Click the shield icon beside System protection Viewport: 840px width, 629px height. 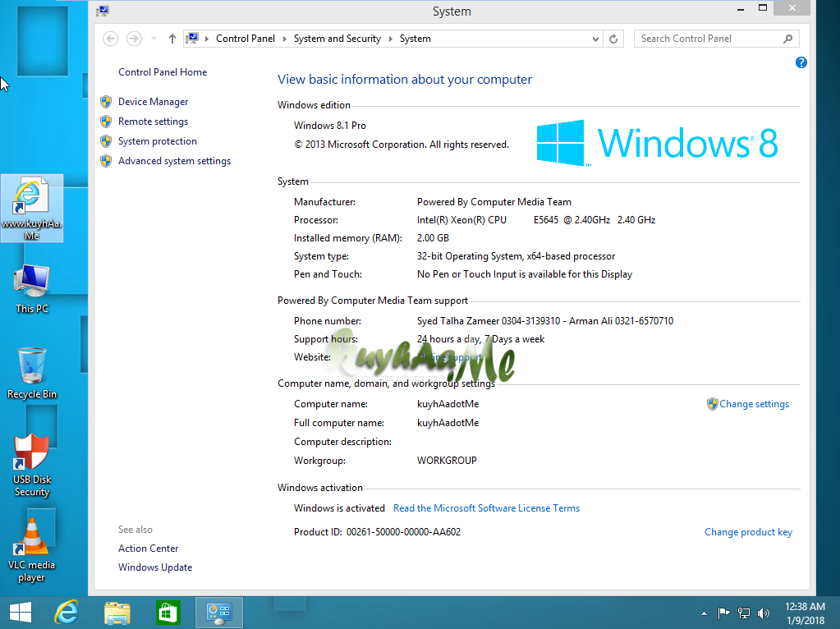[x=106, y=141]
